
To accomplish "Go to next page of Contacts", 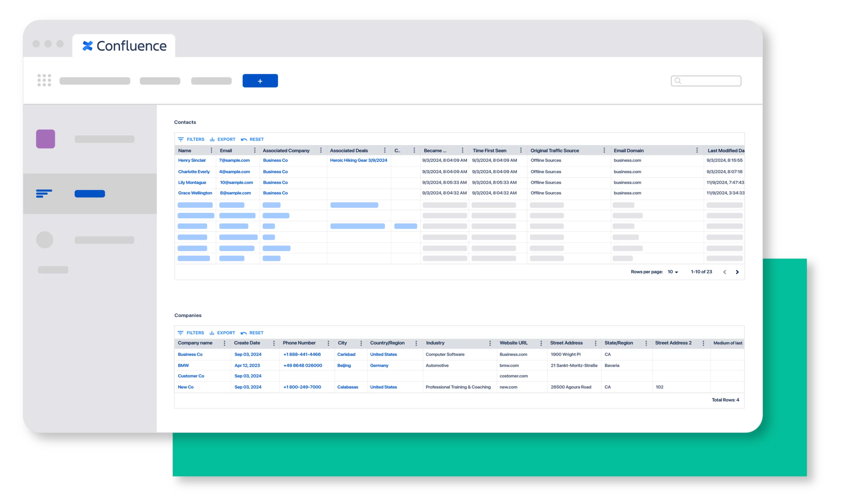I will coord(737,272).
